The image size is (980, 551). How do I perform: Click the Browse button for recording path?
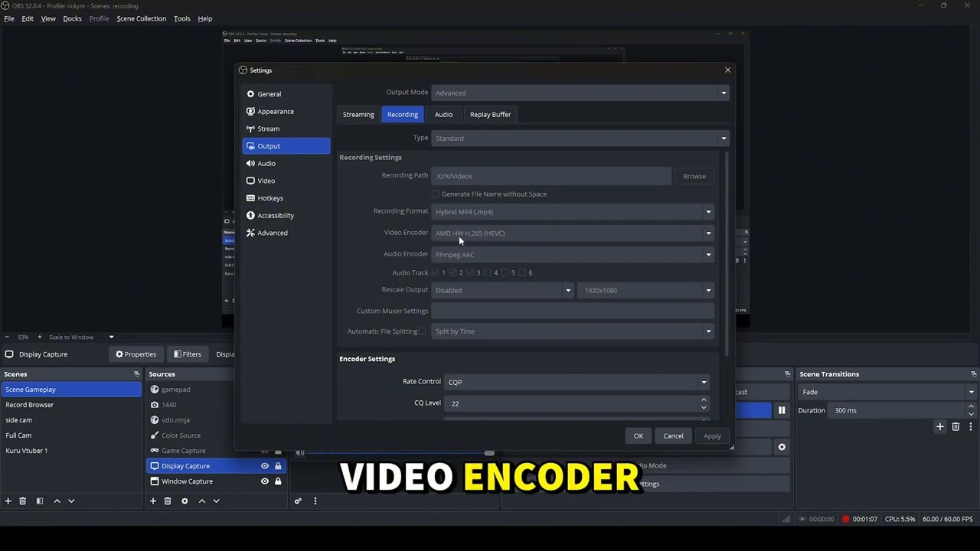pos(694,176)
